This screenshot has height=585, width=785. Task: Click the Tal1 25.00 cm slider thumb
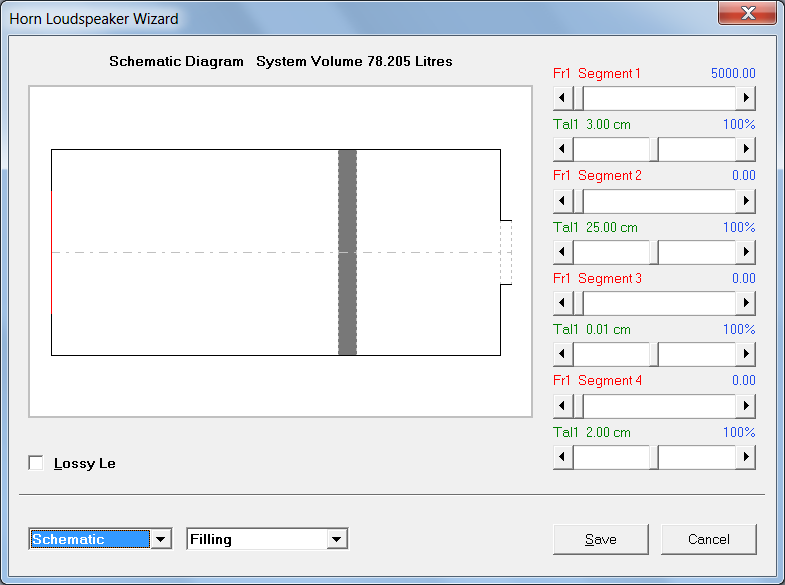coord(654,251)
